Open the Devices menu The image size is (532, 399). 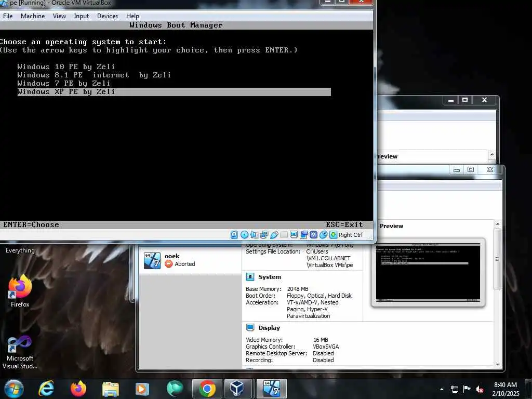pyautogui.click(x=108, y=16)
